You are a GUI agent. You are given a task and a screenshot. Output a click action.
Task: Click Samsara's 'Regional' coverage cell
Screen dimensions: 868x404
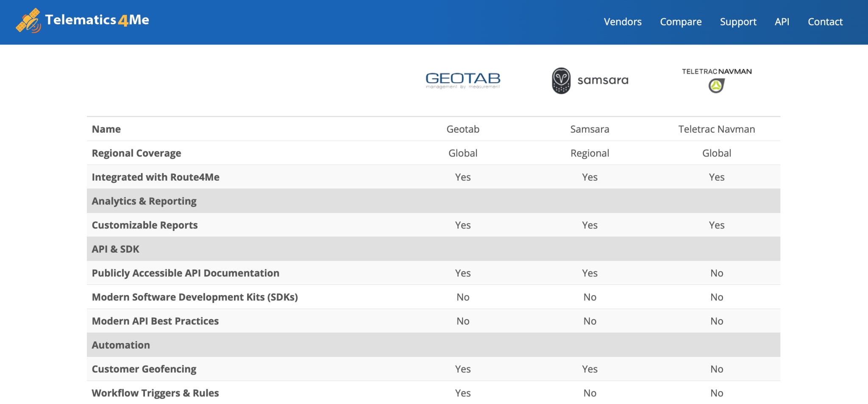(x=590, y=153)
